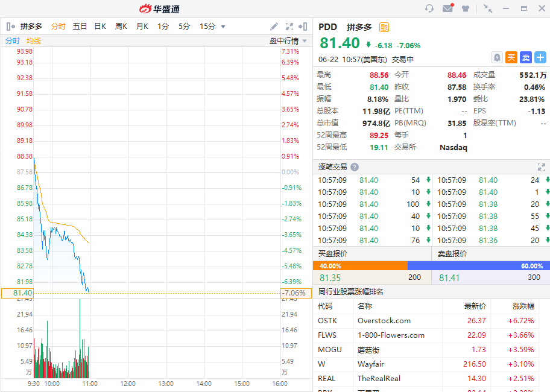The height and width of the screenshot is (392, 550).
Task: Add PDD to watchlist with plus icon
Action: click(540, 57)
